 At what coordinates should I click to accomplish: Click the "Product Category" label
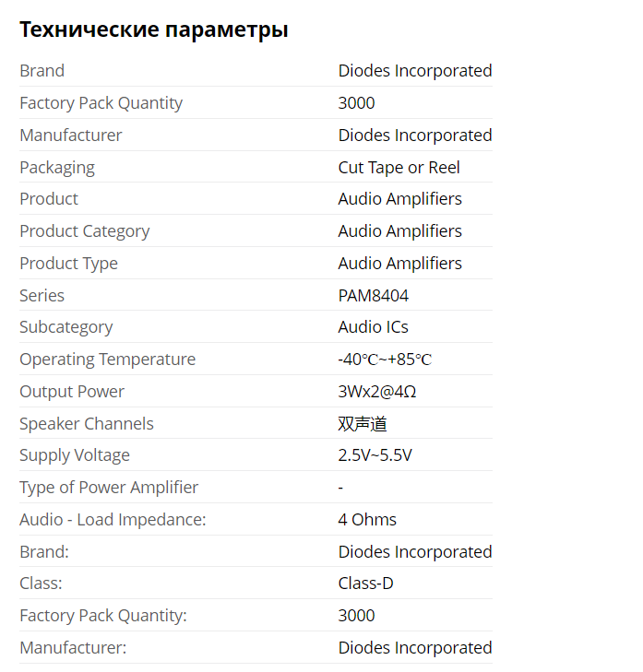84,231
